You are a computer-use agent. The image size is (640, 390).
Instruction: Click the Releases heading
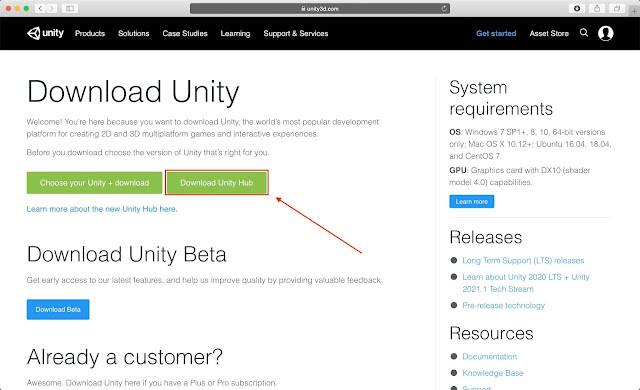click(485, 237)
